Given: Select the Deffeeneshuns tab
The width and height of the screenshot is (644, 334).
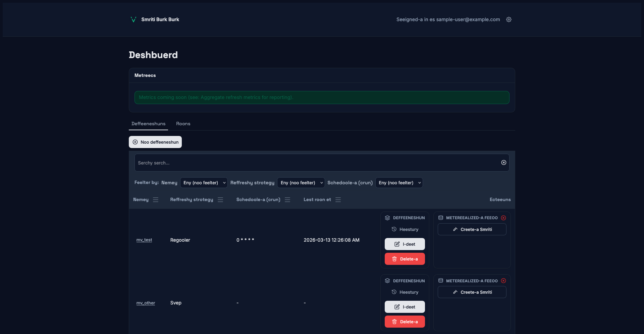Looking at the screenshot, I should coord(148,124).
